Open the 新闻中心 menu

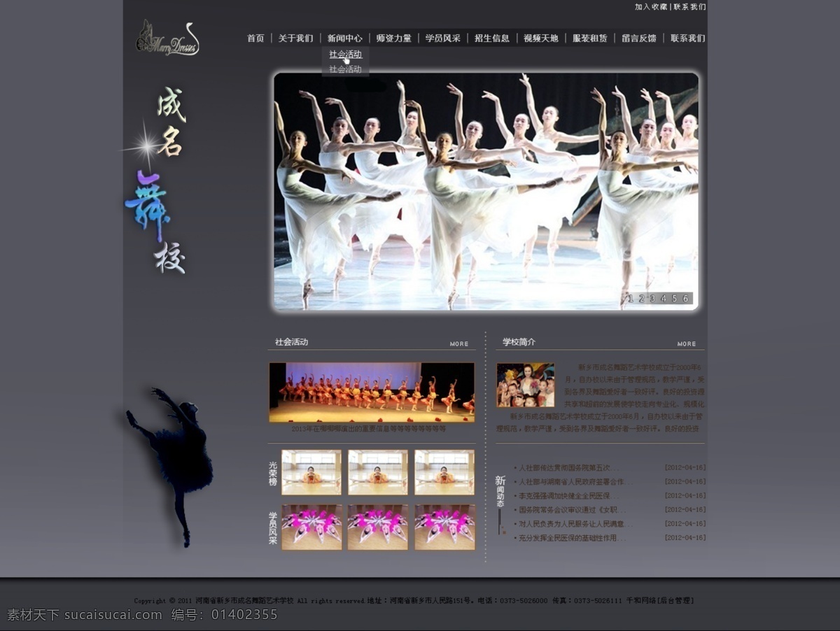(344, 38)
